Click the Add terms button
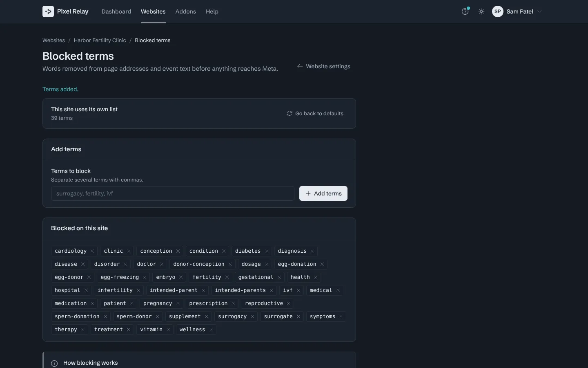The image size is (588, 368). [x=323, y=193]
